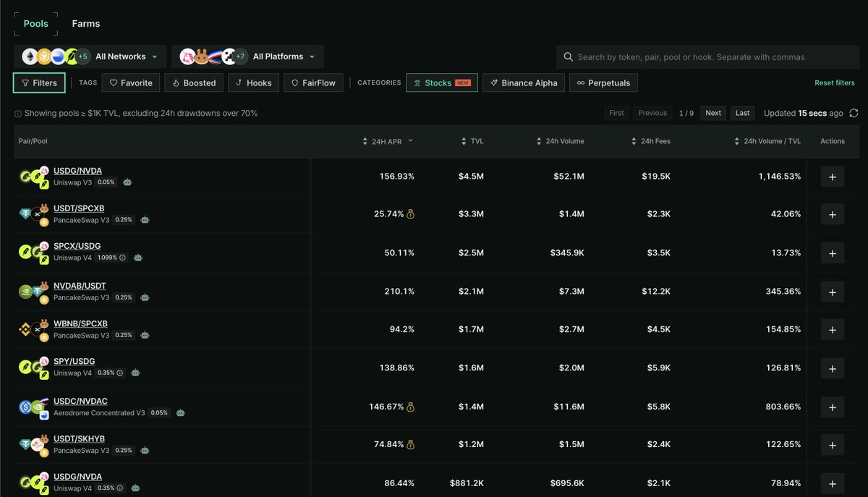Toggle the Filters panel button
This screenshot has width=868, height=497.
(x=39, y=83)
